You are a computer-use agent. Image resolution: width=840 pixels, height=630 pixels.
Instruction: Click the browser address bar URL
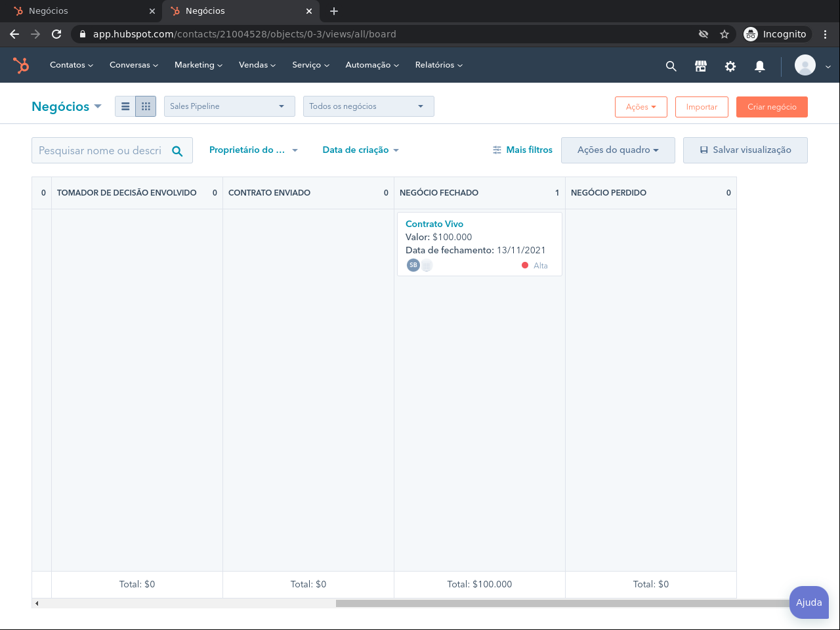245,34
